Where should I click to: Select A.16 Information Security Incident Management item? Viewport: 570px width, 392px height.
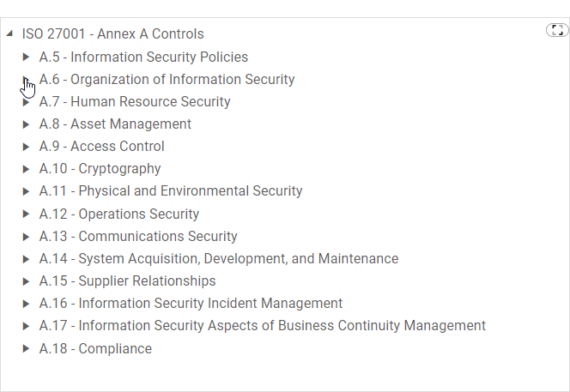click(191, 304)
